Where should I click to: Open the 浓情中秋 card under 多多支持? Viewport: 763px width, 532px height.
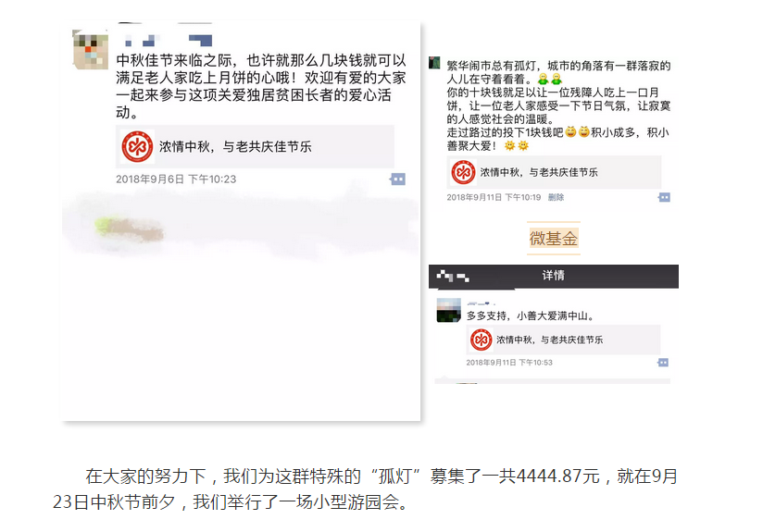pos(564,340)
